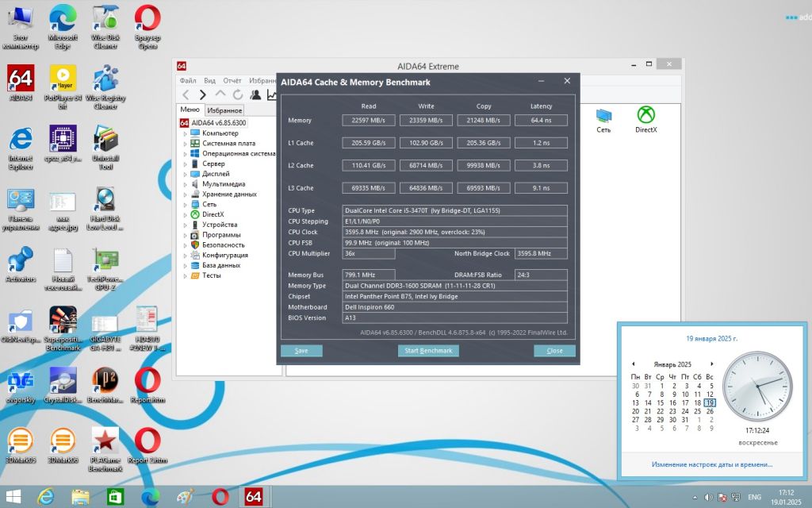Expand the Системная плата tree node
Image resolution: width=812 pixels, height=508 pixels.
coord(185,144)
